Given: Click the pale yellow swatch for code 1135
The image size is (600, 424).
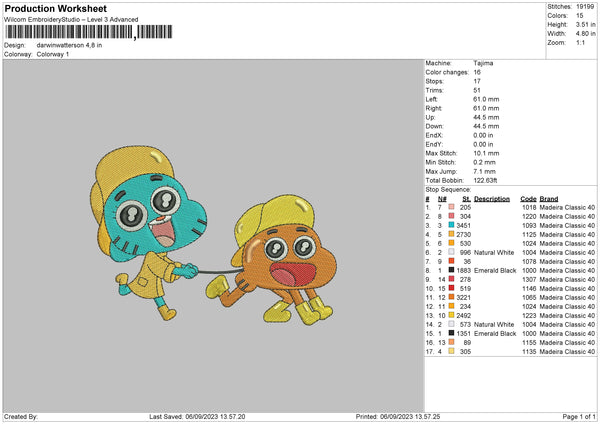Looking at the screenshot, I should coord(452,351).
